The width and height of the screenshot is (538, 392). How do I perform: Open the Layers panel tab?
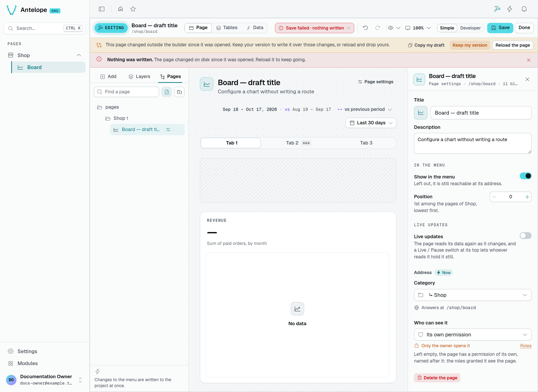(139, 76)
